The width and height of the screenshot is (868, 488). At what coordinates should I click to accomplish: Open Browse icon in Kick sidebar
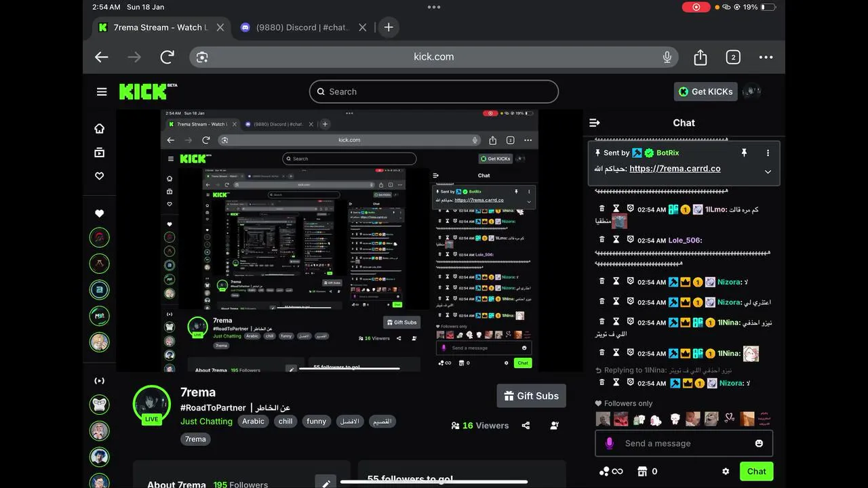(x=100, y=152)
